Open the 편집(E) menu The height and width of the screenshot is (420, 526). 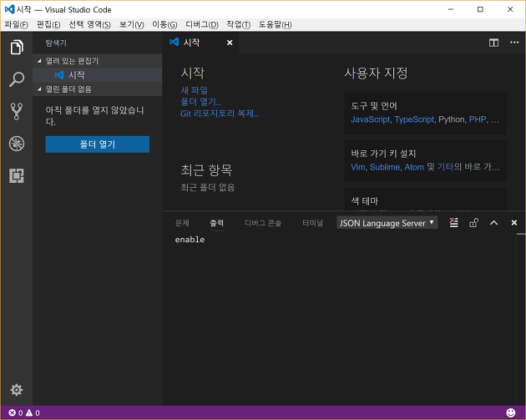(x=48, y=24)
